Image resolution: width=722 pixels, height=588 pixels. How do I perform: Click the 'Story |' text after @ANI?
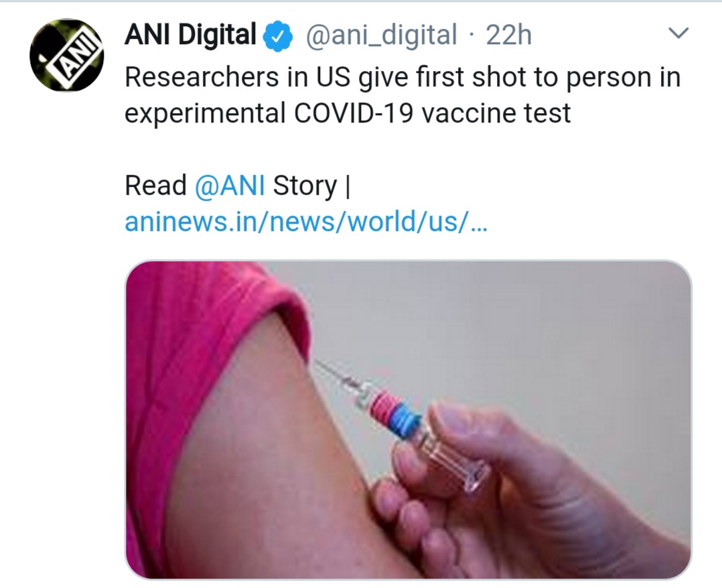click(311, 186)
